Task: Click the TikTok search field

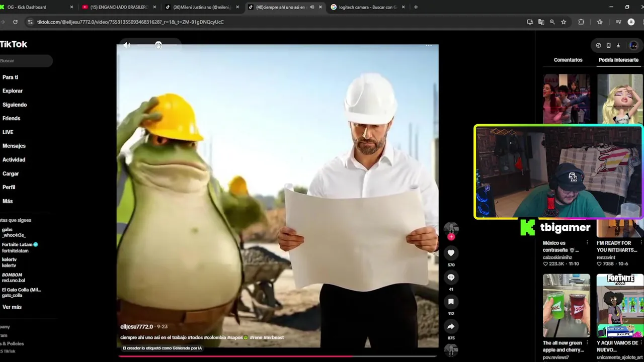Action: click(x=26, y=61)
